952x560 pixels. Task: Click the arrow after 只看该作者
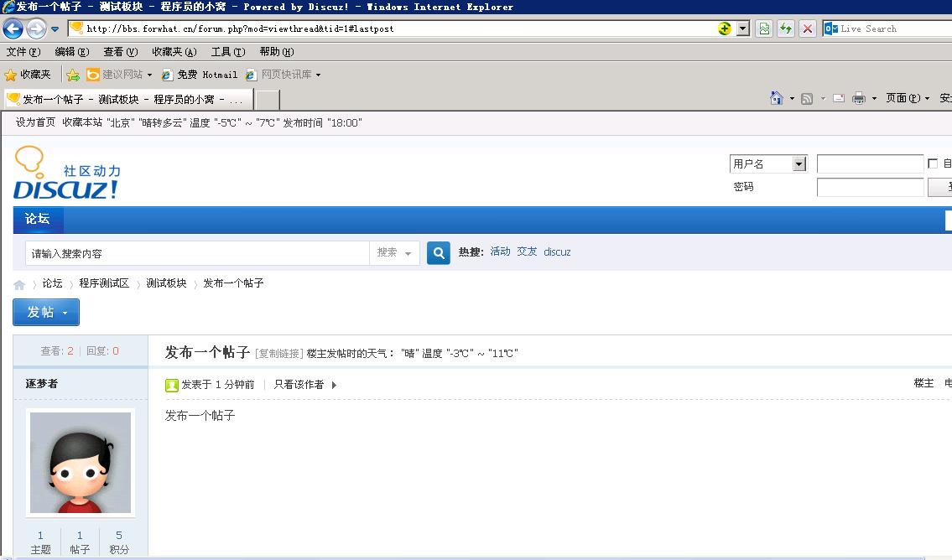point(334,386)
